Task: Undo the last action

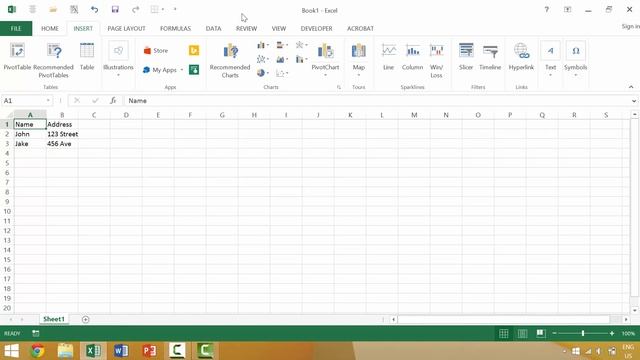Action: click(94, 9)
